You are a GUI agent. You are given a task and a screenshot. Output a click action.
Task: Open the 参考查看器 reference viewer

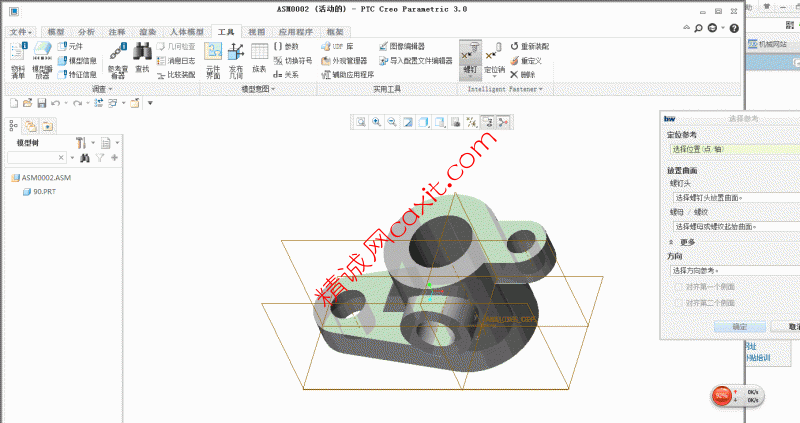click(x=118, y=60)
